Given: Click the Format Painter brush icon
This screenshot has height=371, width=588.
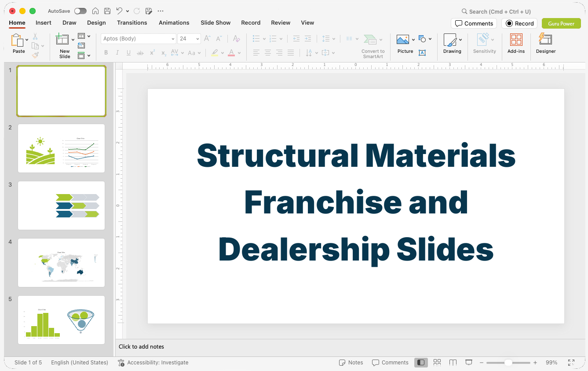Looking at the screenshot, I should [35, 55].
